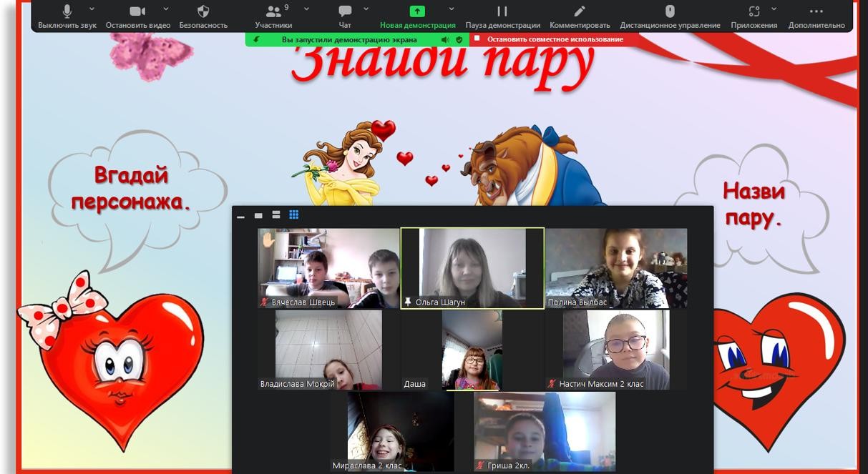
Task: Open the Participants panel (Участники)
Action: [273, 11]
